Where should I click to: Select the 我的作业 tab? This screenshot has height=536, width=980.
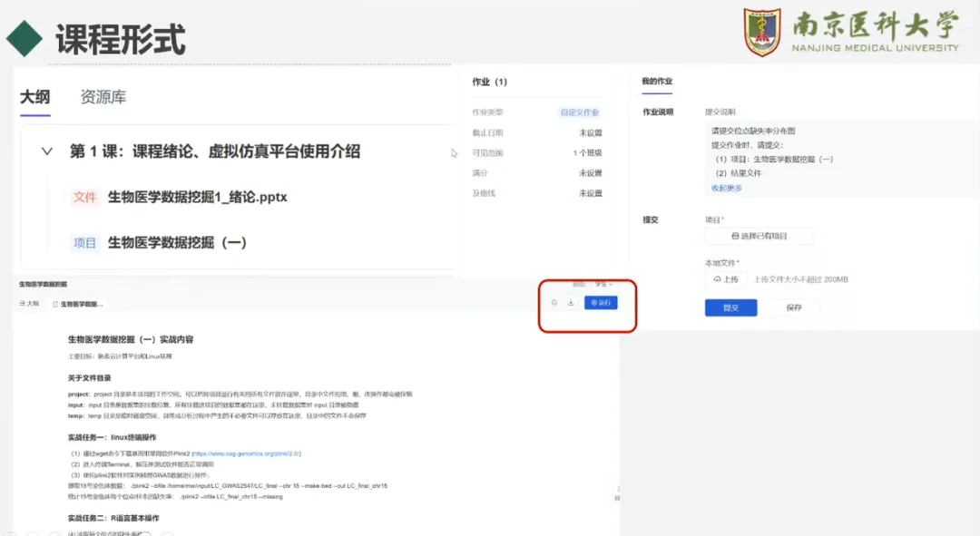pyautogui.click(x=657, y=82)
